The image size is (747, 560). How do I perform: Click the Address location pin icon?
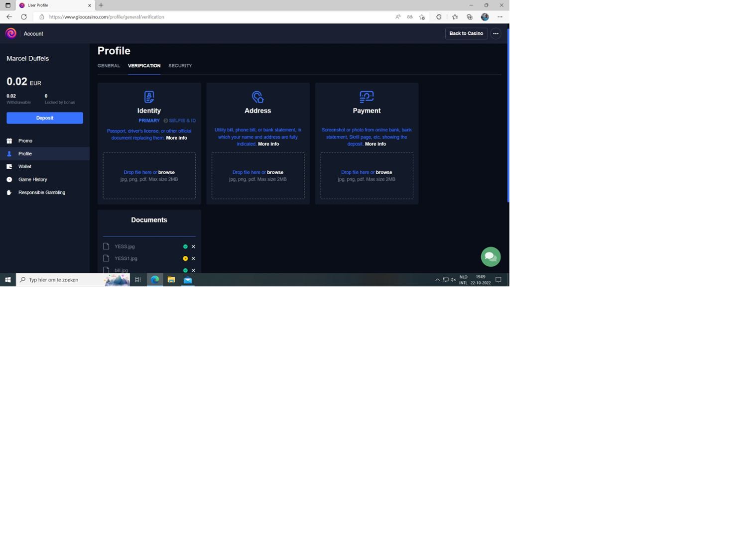(x=257, y=97)
